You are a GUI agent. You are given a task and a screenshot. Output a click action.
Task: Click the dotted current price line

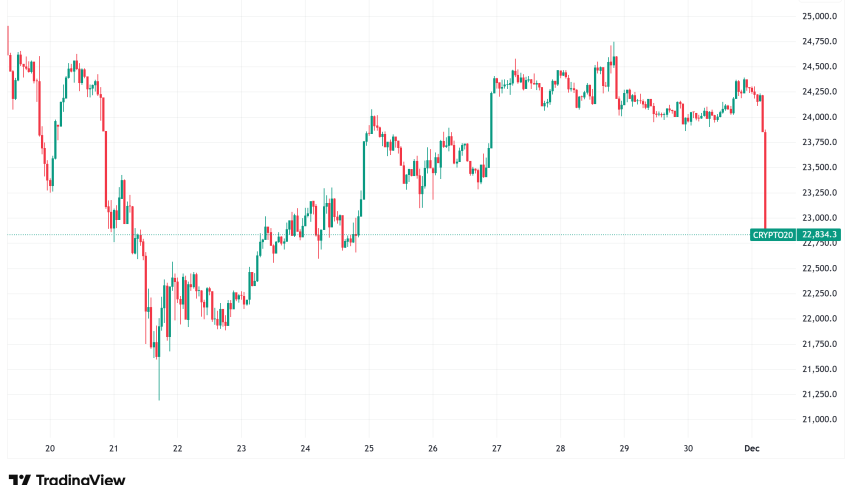400,235
